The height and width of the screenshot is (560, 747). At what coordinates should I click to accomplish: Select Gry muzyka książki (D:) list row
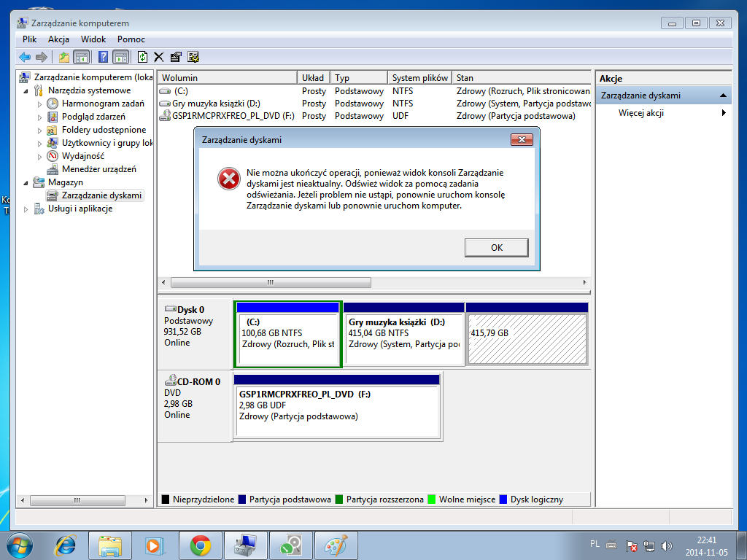pyautogui.click(x=374, y=104)
